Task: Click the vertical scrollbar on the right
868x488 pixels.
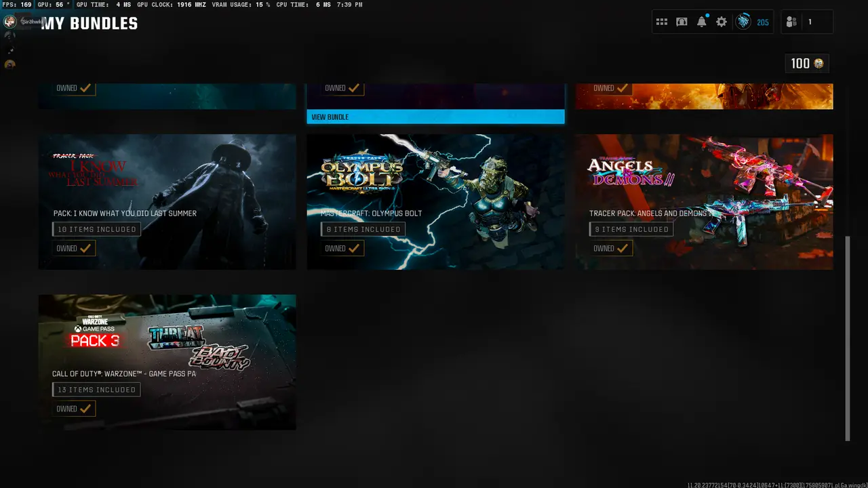Action: [847, 338]
